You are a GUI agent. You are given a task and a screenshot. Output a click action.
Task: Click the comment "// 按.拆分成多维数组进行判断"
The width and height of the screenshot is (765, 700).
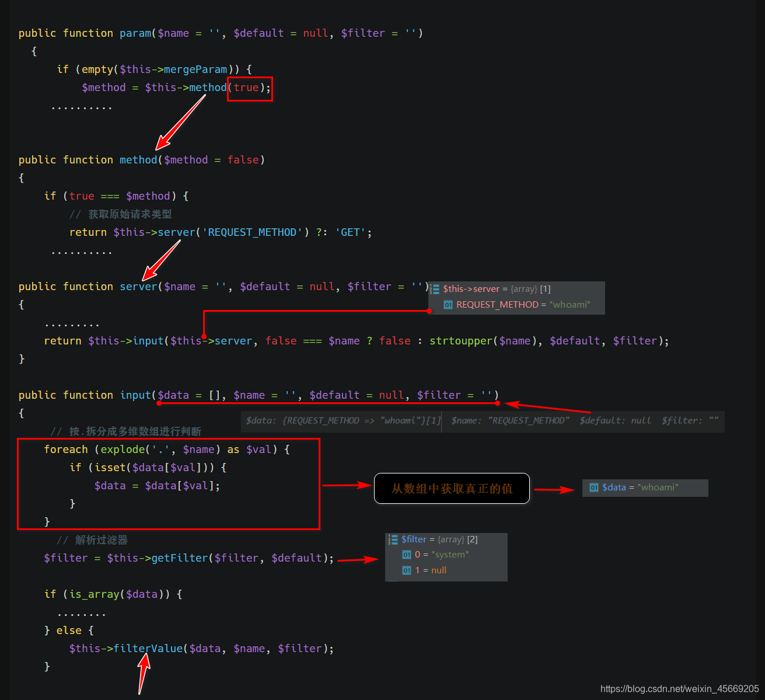tap(125, 431)
